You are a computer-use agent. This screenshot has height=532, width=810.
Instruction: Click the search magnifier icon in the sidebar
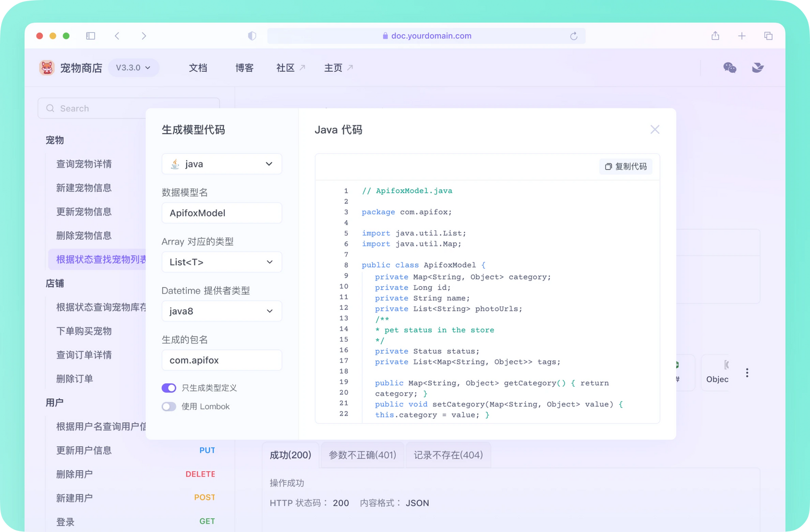(50, 108)
